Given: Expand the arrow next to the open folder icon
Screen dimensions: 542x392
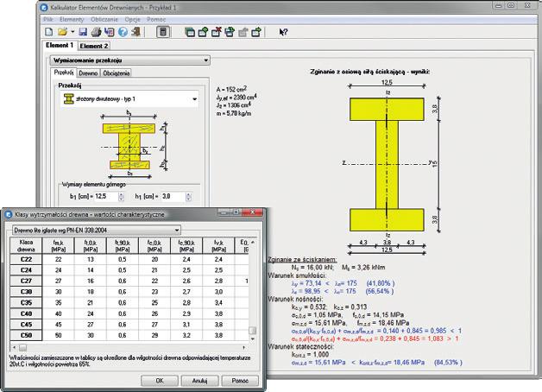Looking at the screenshot, I should coord(72,32).
